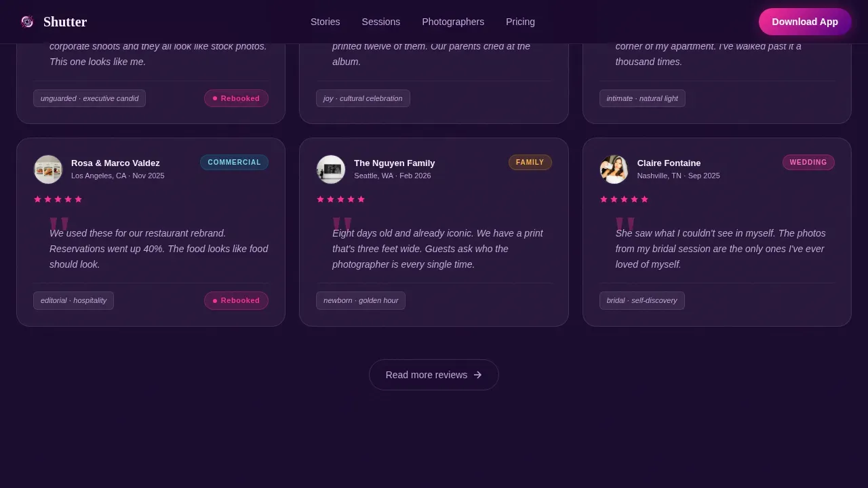Open the Stories menu item
Viewport: 868px width, 488px height.
tap(325, 22)
